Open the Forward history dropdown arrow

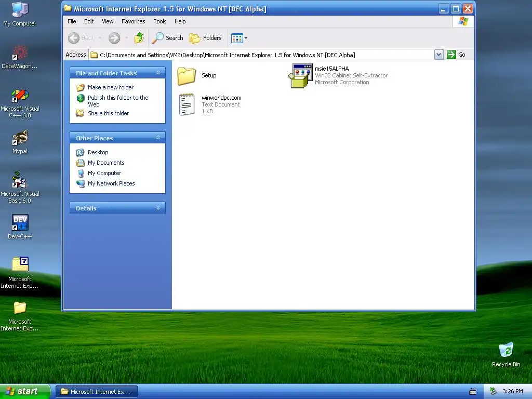[126, 38]
